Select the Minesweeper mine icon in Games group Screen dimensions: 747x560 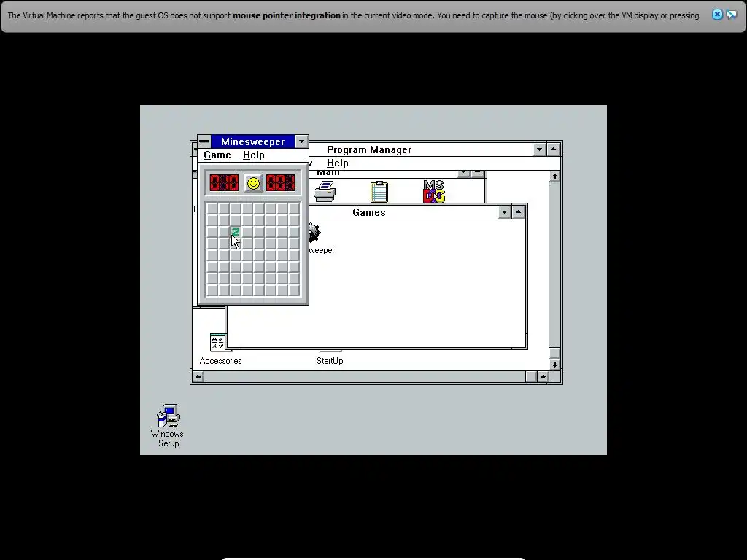[x=315, y=233]
